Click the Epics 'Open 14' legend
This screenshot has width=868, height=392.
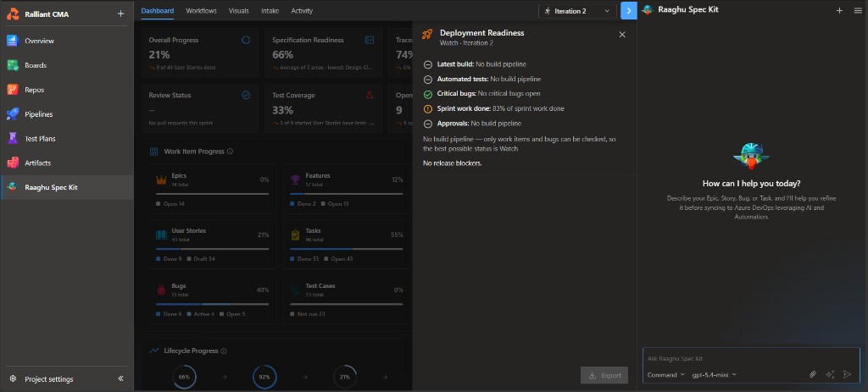tap(170, 204)
